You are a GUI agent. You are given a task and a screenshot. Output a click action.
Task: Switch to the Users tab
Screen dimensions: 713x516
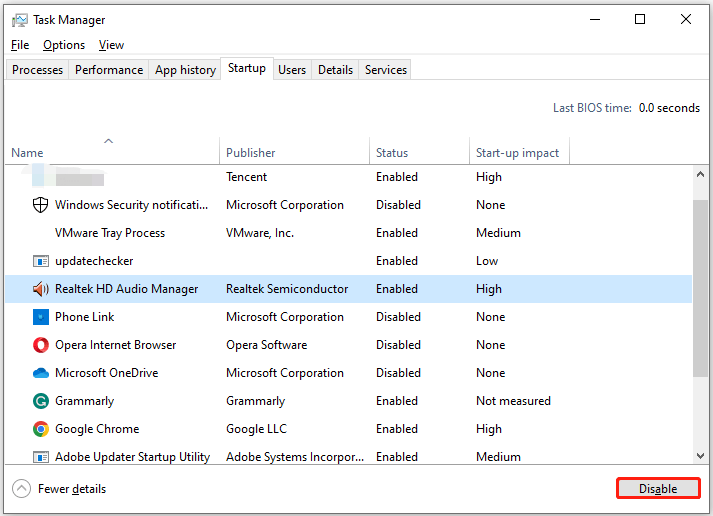pyautogui.click(x=292, y=70)
